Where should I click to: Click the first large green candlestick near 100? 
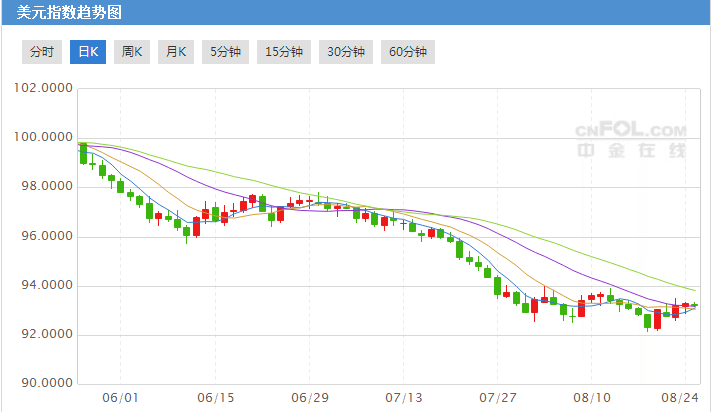click(83, 154)
